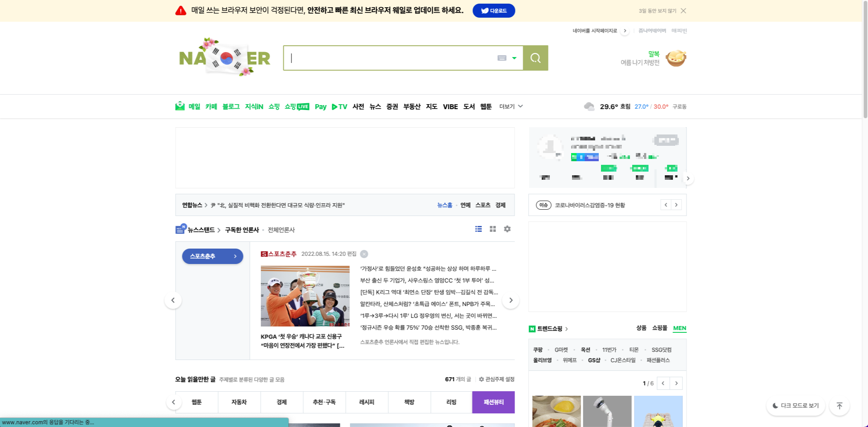This screenshot has width=868, height=427.
Task: Open 사전 menu item
Action: click(358, 106)
